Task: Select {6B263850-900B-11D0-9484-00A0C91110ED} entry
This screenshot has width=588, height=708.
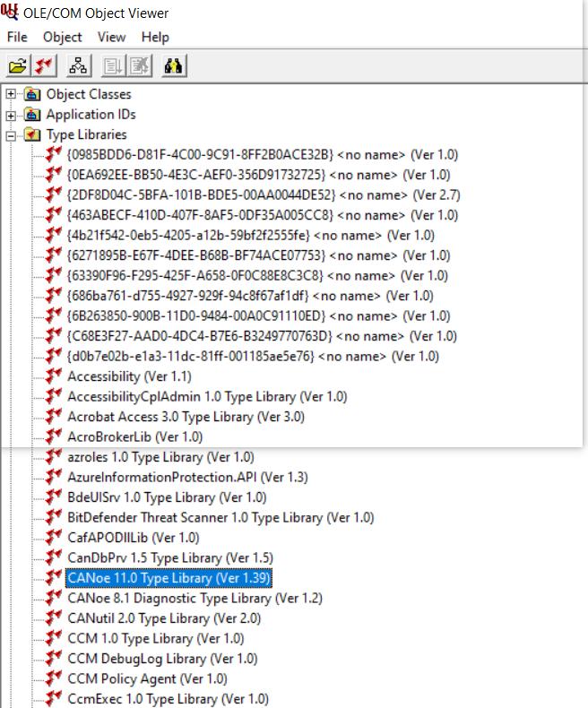Action: 259,316
